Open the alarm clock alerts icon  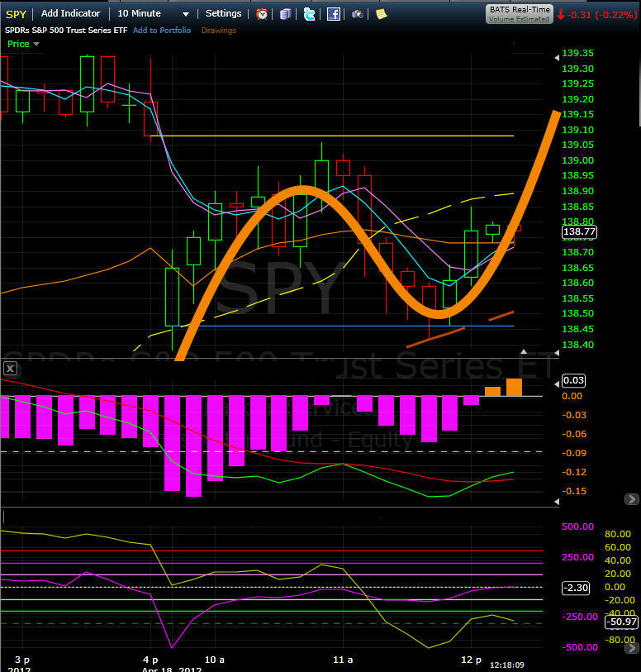click(x=262, y=14)
